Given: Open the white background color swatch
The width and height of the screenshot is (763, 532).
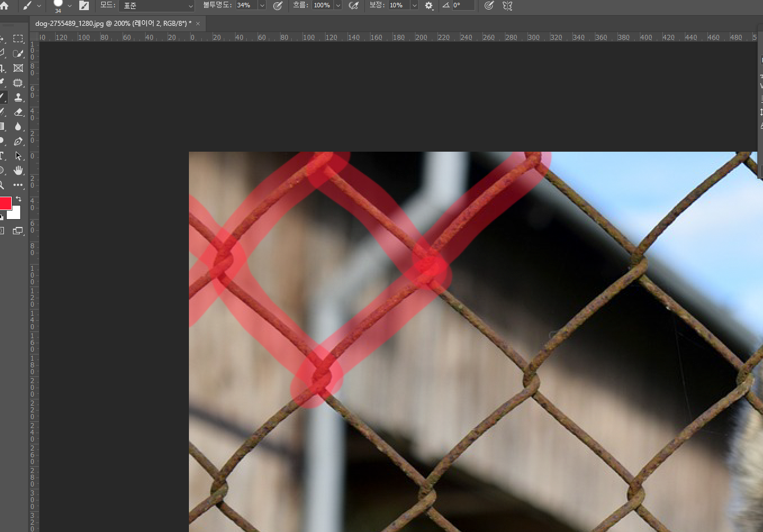Looking at the screenshot, I should [15, 213].
